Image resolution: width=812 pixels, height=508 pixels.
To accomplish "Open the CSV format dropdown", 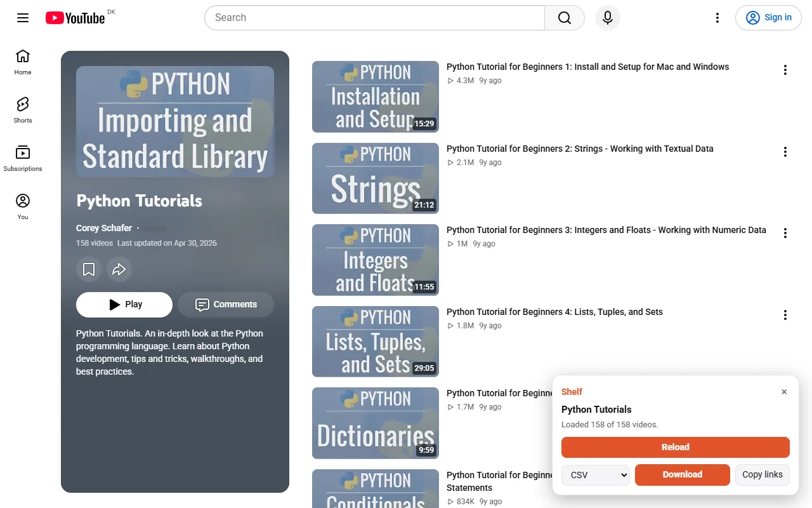I will (596, 475).
